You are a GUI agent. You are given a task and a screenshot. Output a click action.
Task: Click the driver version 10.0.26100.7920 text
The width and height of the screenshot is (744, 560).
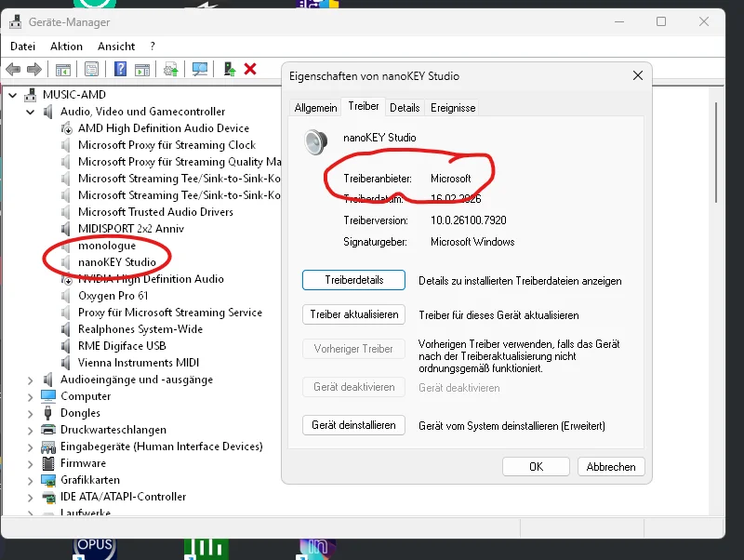[469, 220]
